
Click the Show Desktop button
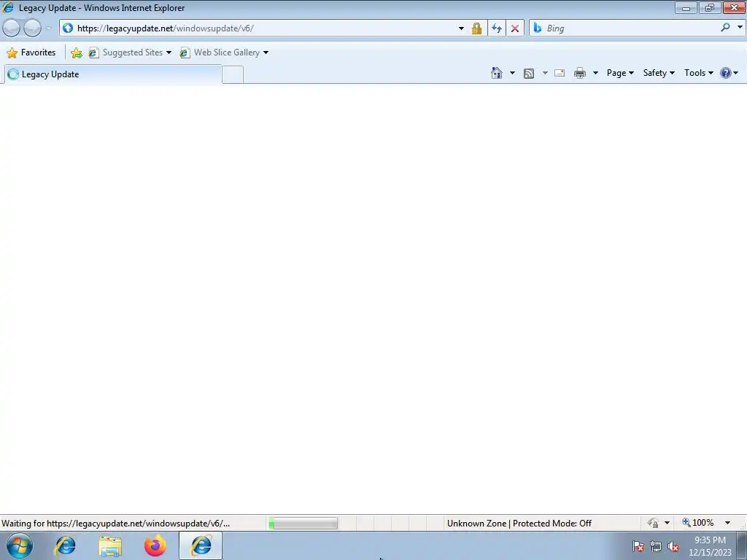tap(742, 545)
